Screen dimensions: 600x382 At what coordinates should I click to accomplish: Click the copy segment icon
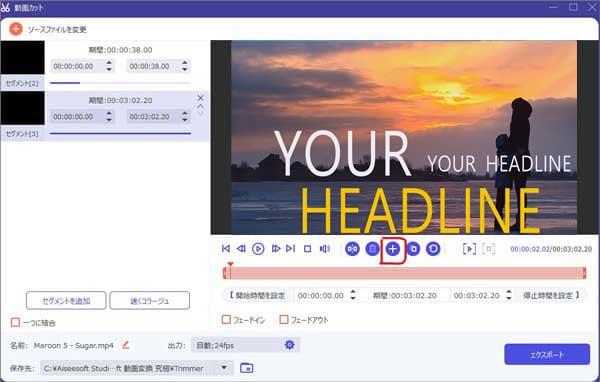point(413,249)
